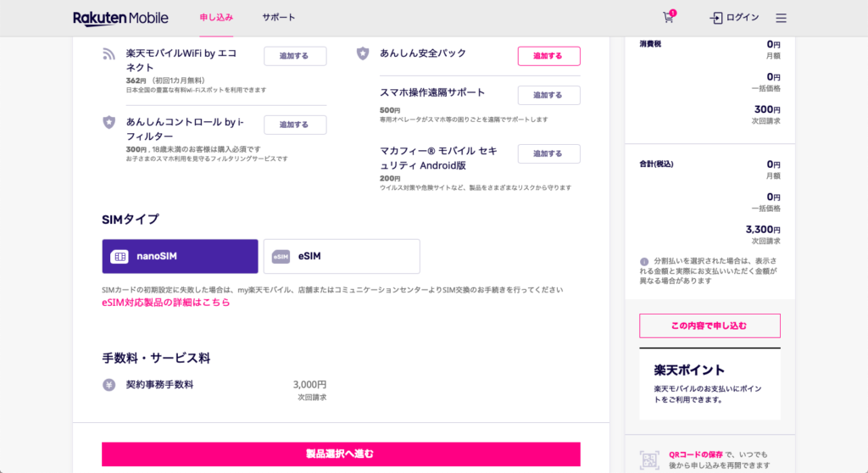
Task: Click the 契約事務手数料 label
Action: coord(159,384)
